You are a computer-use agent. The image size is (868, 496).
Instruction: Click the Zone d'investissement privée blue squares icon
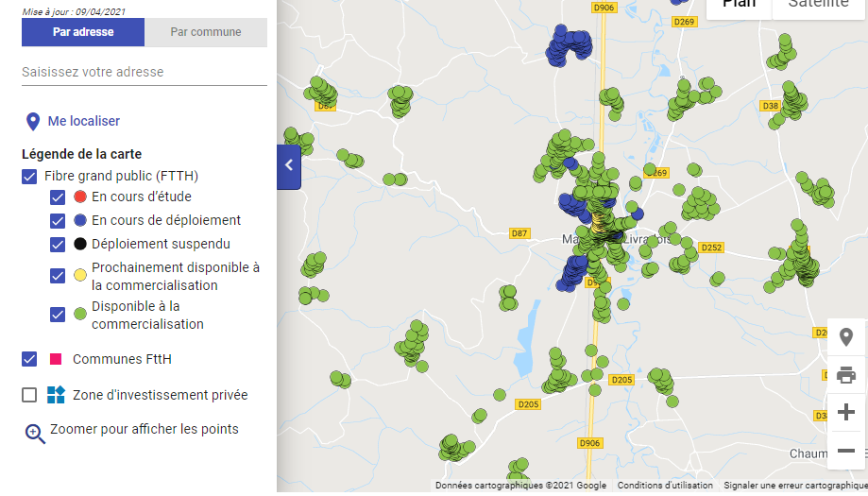click(56, 395)
